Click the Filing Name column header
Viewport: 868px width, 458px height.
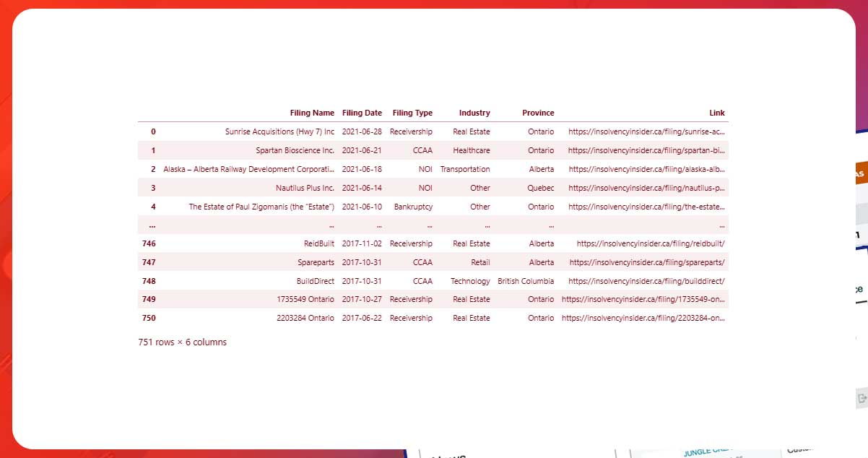tap(312, 113)
